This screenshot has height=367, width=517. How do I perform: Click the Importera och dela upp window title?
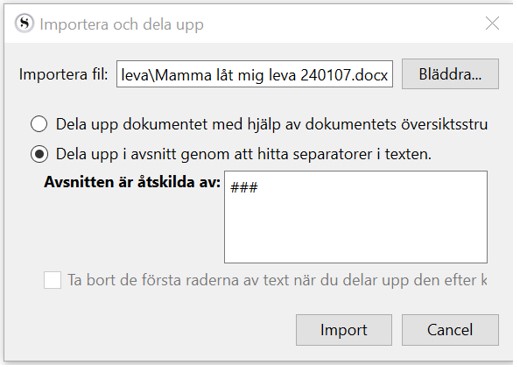[x=122, y=24]
